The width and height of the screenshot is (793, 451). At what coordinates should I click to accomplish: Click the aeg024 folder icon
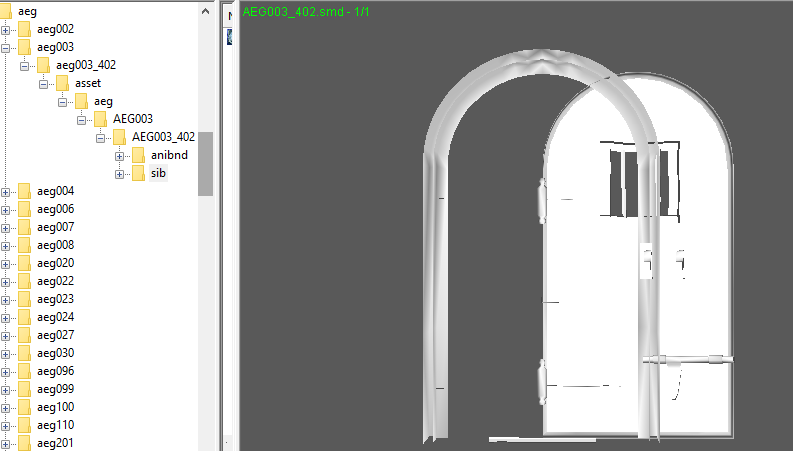24,318
